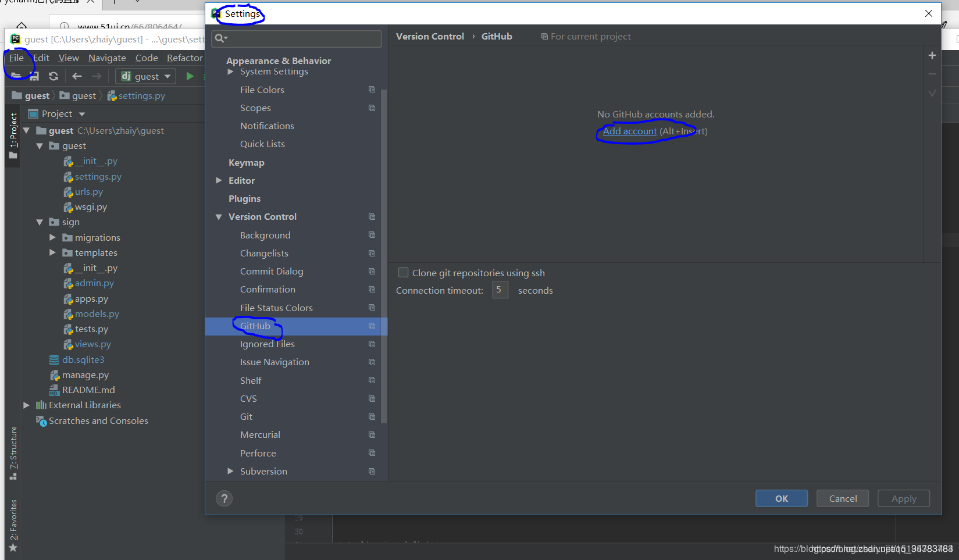Click project-level icon beside File Colors

click(x=372, y=90)
